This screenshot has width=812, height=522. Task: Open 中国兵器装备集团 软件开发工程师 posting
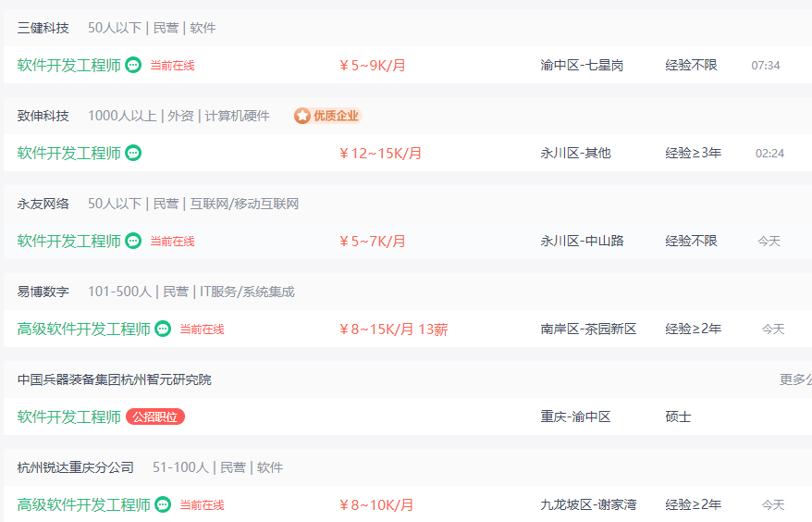click(68, 416)
